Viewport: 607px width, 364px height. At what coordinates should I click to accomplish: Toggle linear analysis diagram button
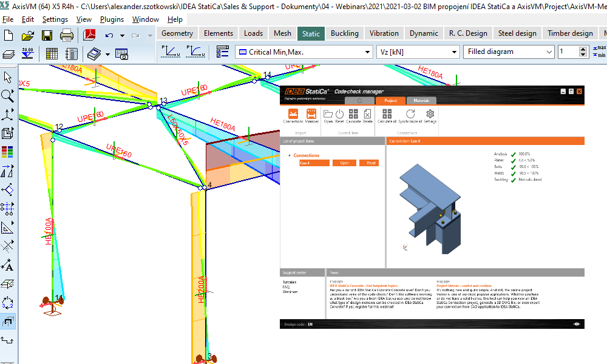pos(171,52)
